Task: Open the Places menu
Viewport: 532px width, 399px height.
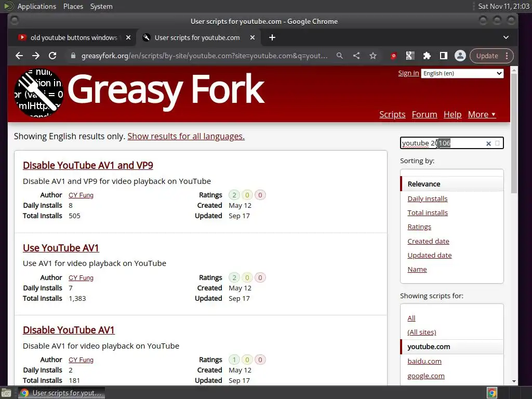Action: click(73, 6)
